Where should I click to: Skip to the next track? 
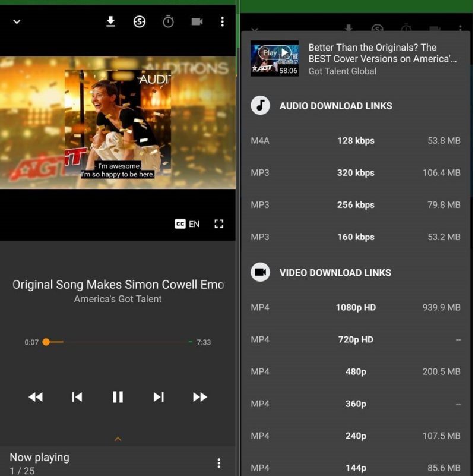158,397
